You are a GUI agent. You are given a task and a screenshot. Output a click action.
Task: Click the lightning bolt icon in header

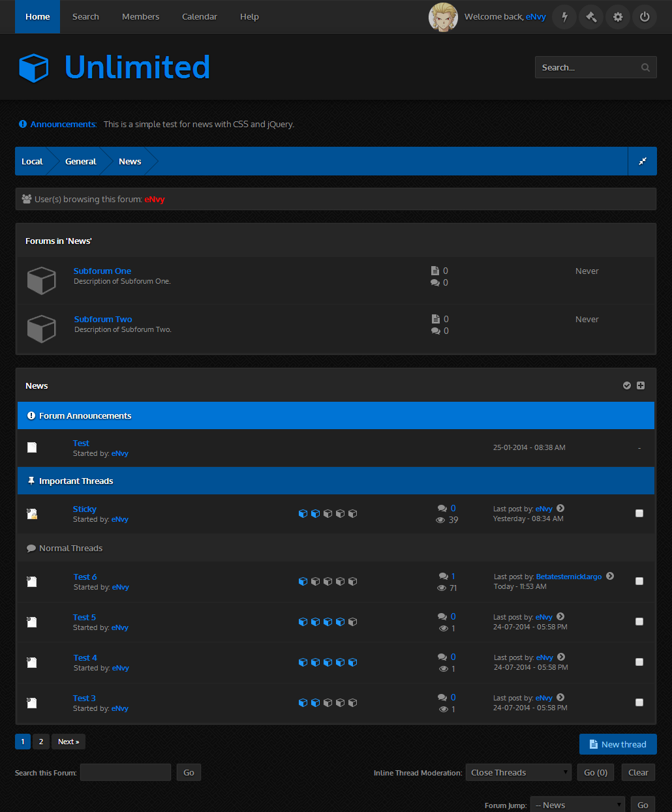(564, 17)
